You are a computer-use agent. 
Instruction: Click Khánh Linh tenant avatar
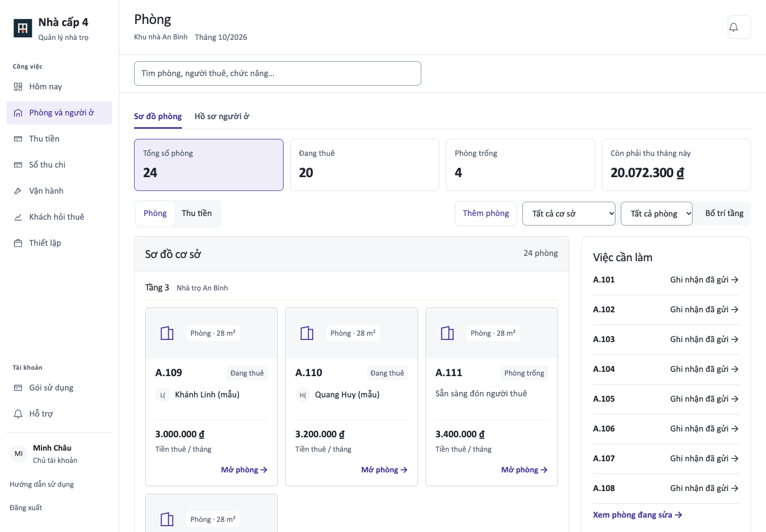[x=163, y=395]
